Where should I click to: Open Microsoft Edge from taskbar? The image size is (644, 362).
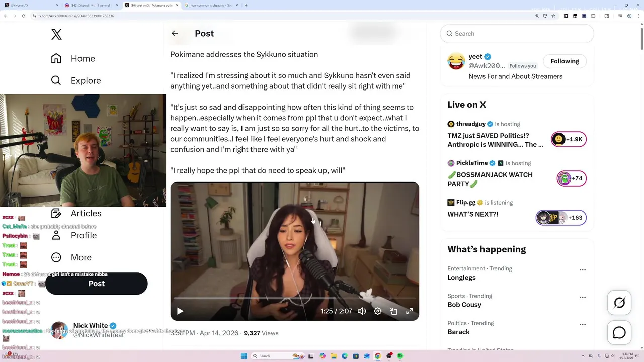tap(345, 356)
